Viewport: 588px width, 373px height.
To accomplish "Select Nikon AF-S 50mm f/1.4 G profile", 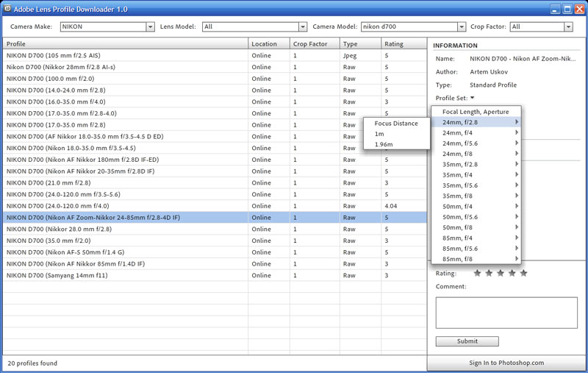I will pyautogui.click(x=215, y=252).
